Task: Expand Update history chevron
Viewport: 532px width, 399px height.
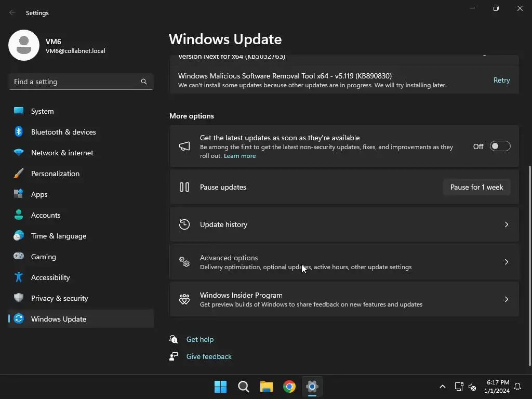Action: coord(507,224)
